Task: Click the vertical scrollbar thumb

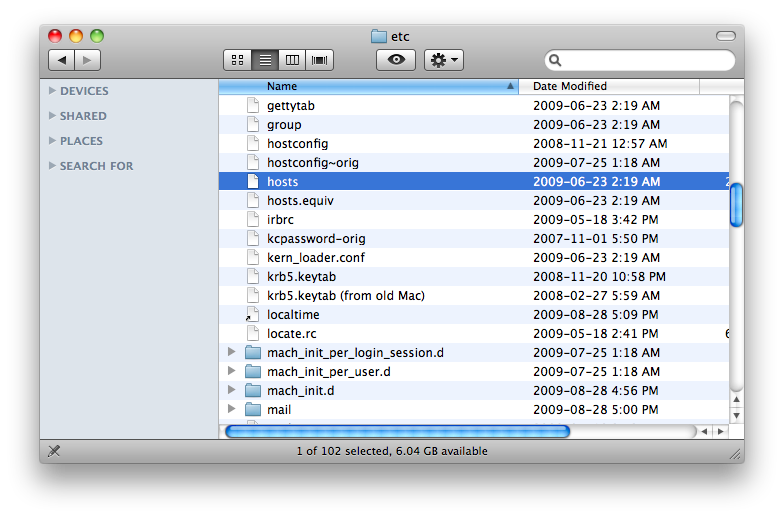Action: point(736,205)
